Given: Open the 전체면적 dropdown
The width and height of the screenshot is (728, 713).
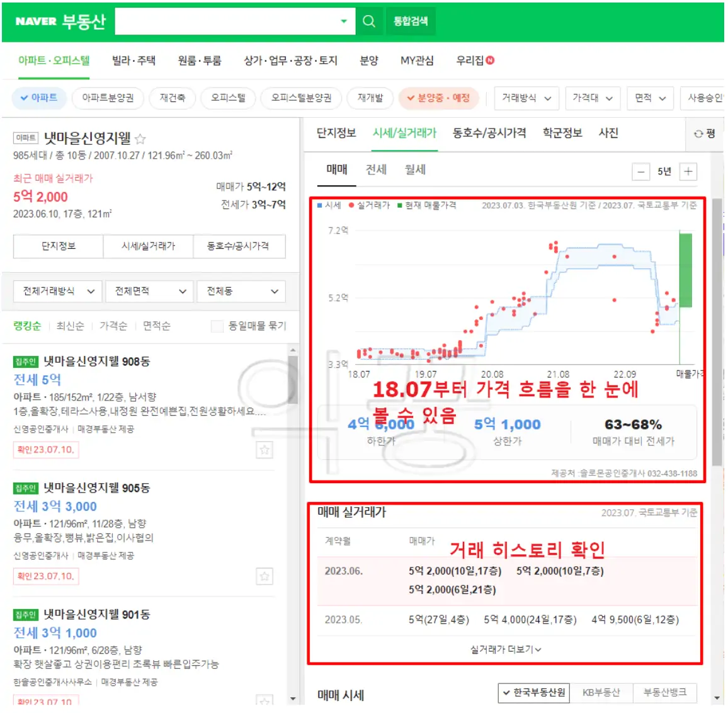Looking at the screenshot, I should [149, 291].
